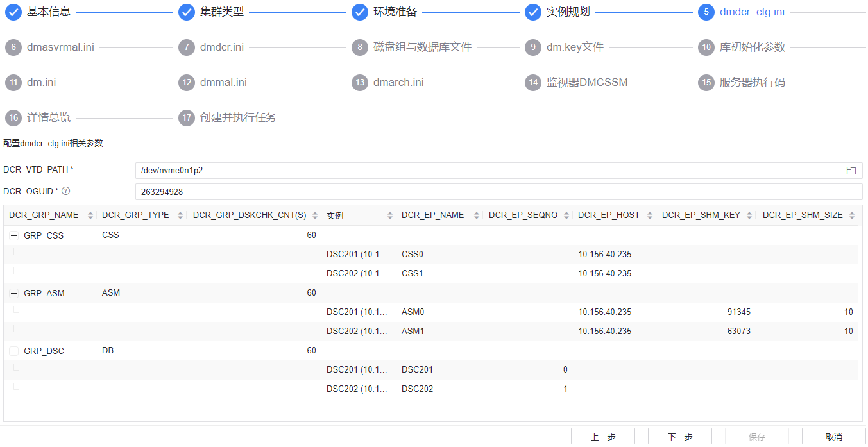Image resolution: width=868 pixels, height=447 pixels.
Task: Select the ASM1 endpoint name cell
Action: tap(413, 332)
